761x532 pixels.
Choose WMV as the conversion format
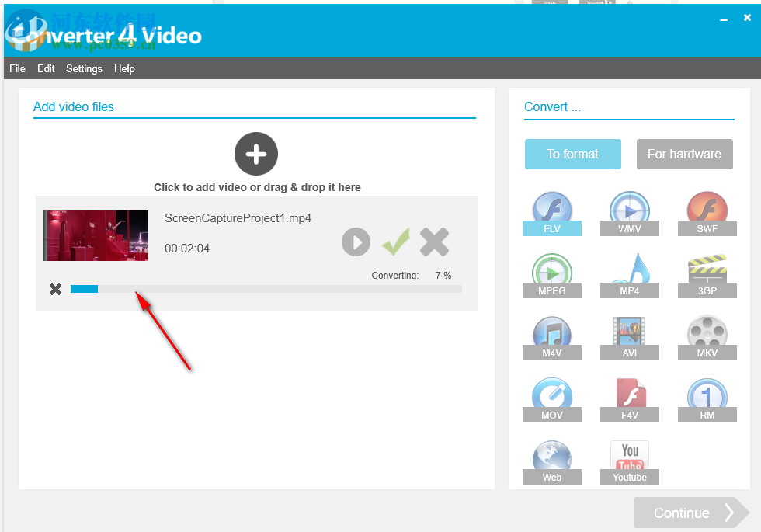tap(630, 211)
